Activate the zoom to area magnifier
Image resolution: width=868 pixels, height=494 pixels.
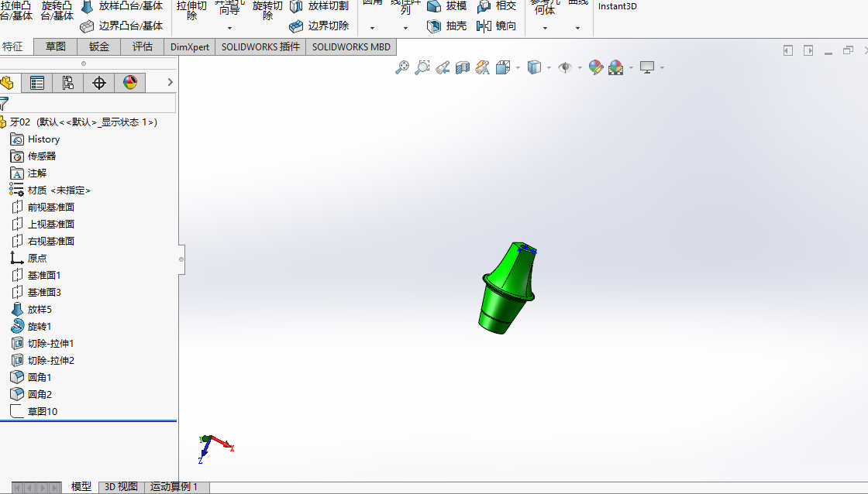pos(422,67)
